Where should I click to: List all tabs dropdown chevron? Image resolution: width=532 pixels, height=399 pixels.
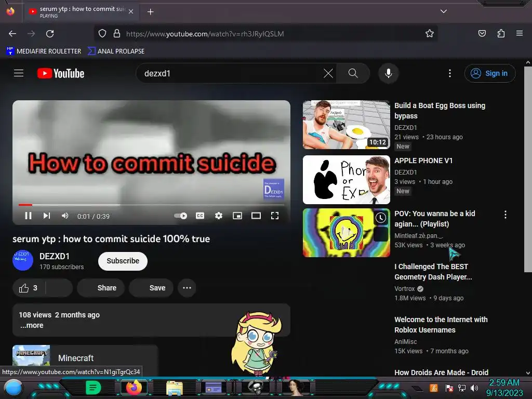click(444, 11)
